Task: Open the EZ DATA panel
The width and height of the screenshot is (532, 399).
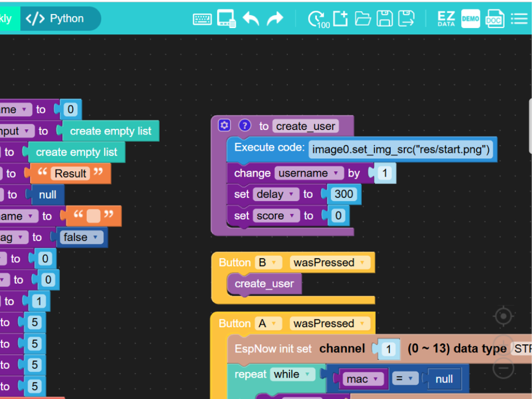Action: (x=446, y=18)
